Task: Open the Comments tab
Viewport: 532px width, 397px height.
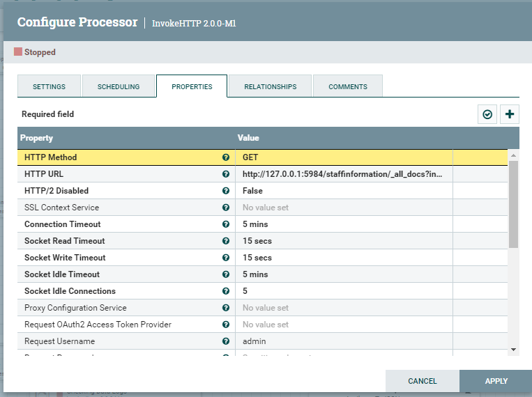Action: [x=347, y=86]
